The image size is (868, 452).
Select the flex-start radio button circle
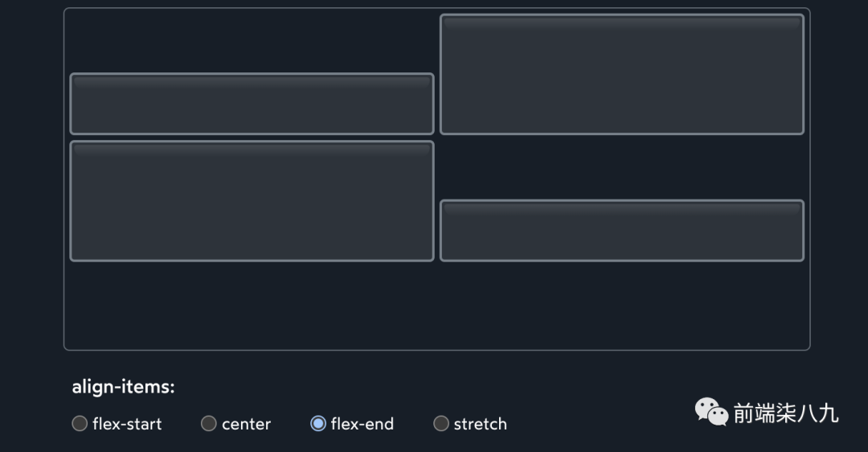click(80, 424)
